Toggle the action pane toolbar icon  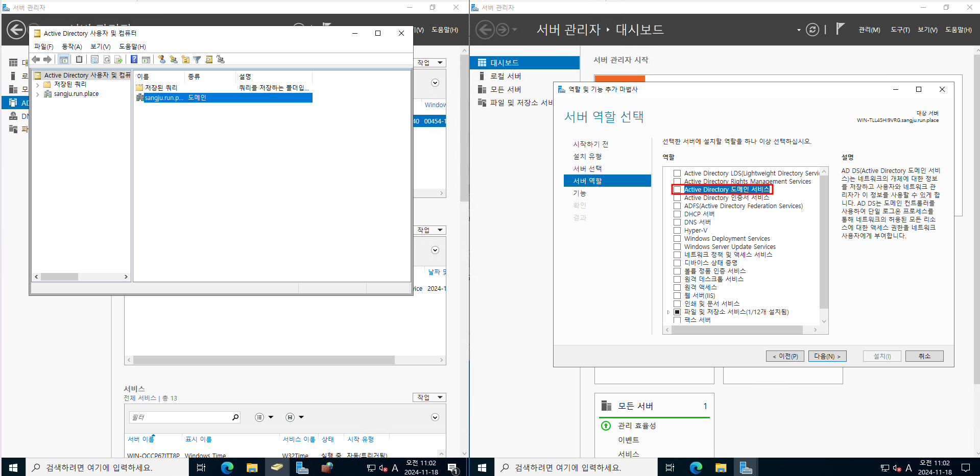tap(146, 59)
